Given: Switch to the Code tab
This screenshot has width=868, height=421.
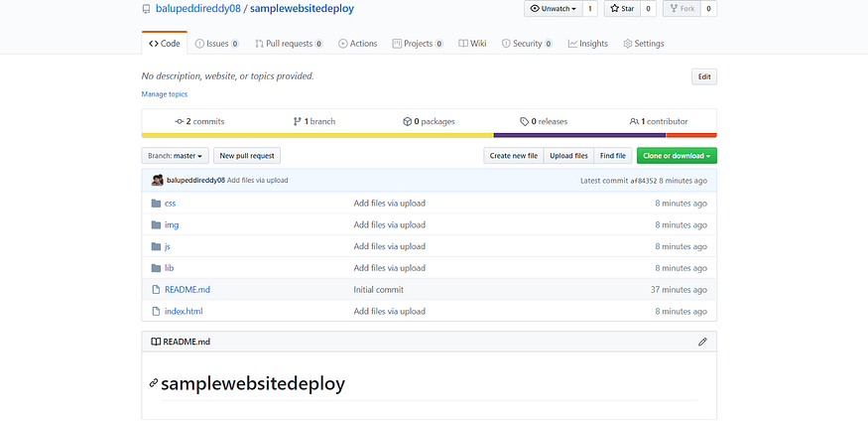Looking at the screenshot, I should click(165, 44).
